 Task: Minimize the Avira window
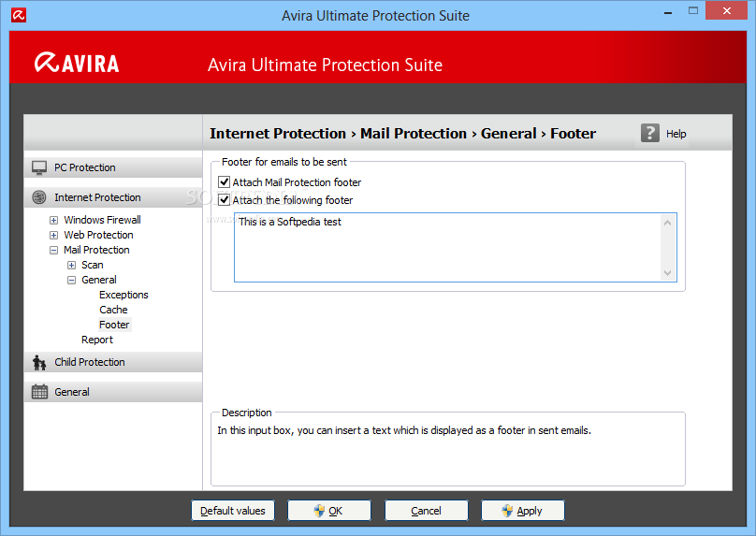click(668, 11)
